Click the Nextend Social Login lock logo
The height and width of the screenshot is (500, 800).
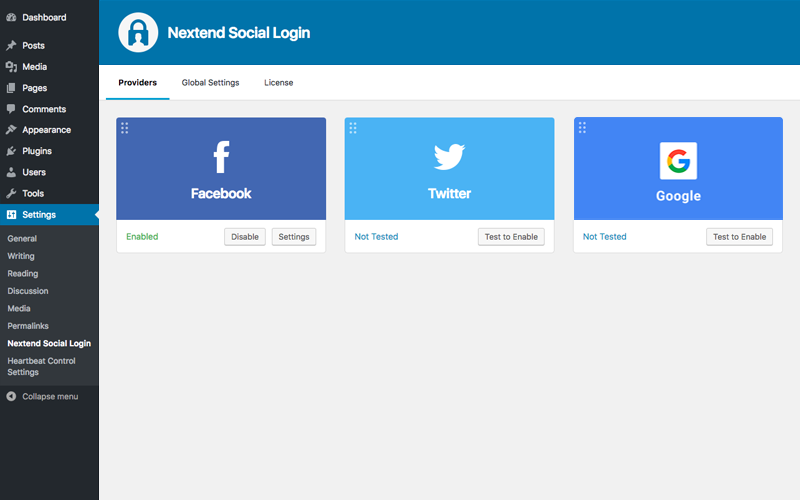click(138, 33)
